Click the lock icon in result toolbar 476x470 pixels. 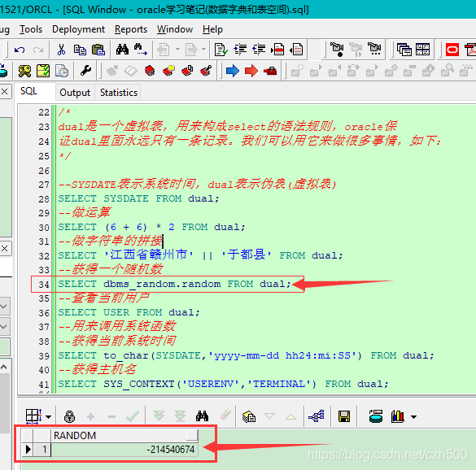click(x=69, y=416)
